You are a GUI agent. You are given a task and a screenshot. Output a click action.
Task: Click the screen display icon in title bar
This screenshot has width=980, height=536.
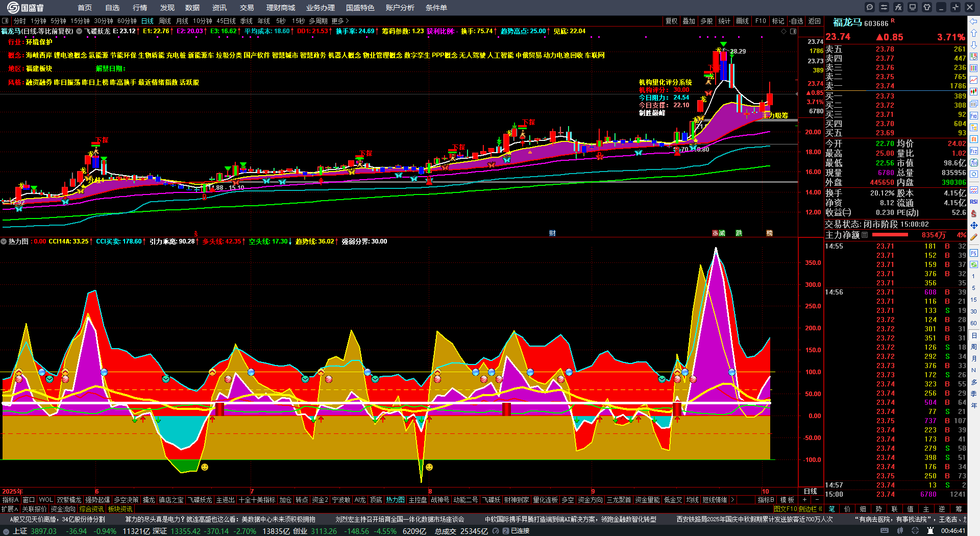pyautogui.click(x=913, y=7)
